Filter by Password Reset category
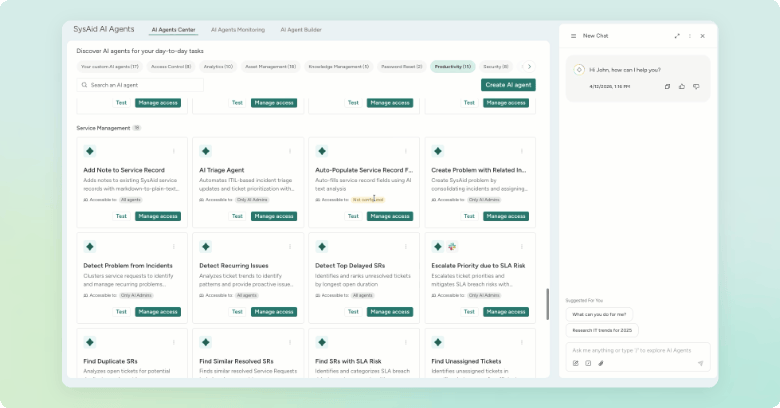The image size is (780, 408). 401,67
